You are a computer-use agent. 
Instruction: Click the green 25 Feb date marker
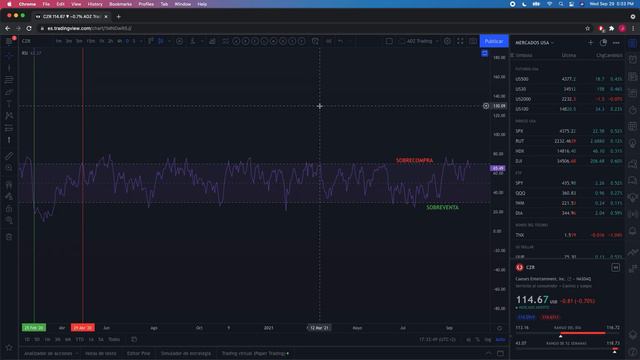(34, 328)
